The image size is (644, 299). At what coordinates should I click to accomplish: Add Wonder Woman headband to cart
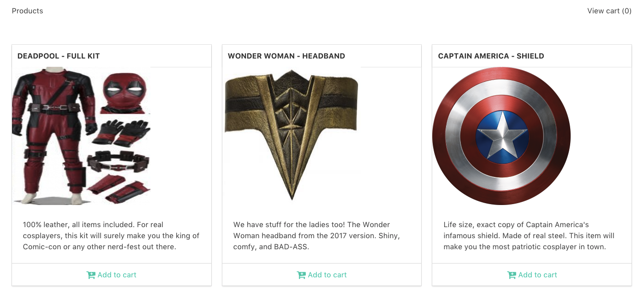pos(327,275)
